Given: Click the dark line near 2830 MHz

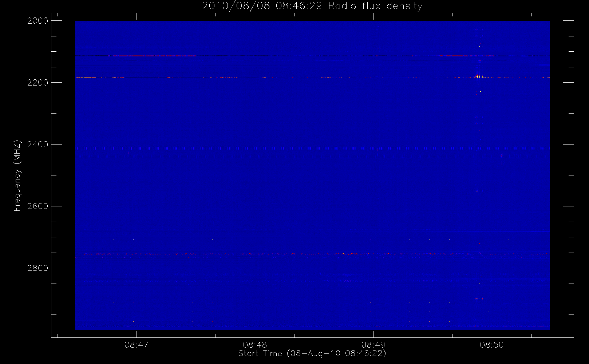Looking at the screenshot, I should click(312, 279).
